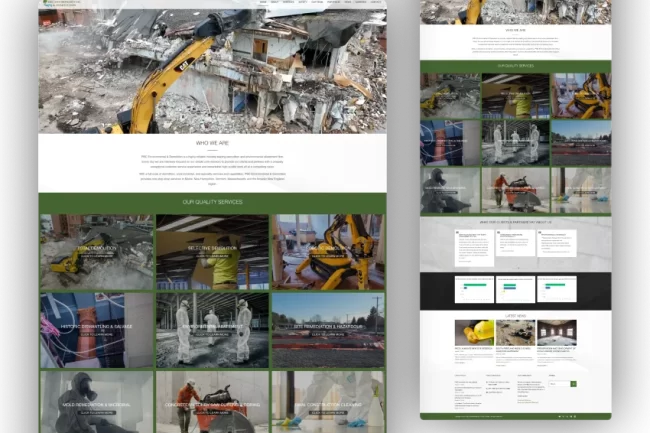Open the Home menu item in the navigation
Viewport: 650px width, 433px height.
[x=263, y=3]
